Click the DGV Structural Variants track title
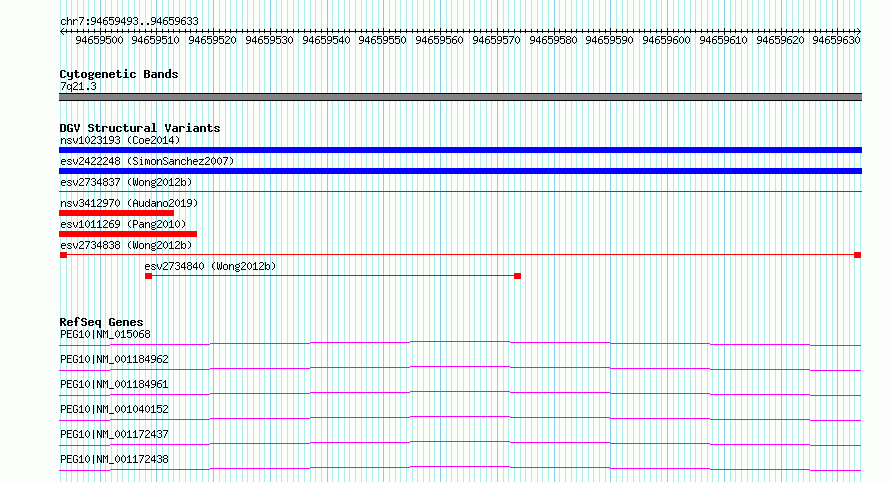The width and height of the screenshot is (890, 482). click(140, 128)
